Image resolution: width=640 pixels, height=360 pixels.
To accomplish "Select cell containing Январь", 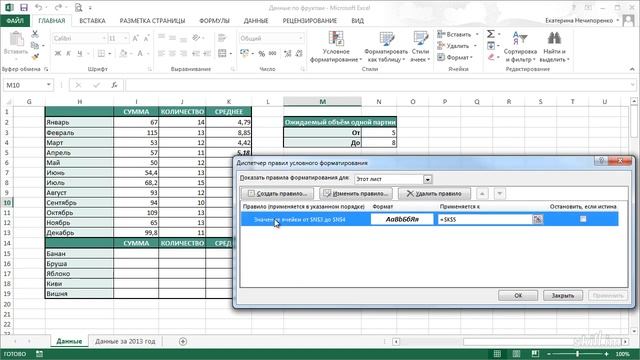I will (79, 122).
